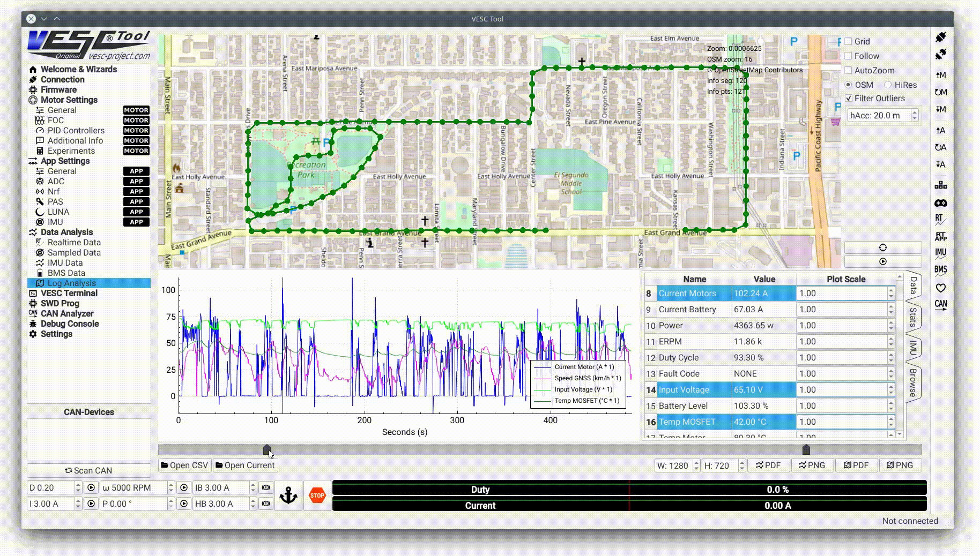980x556 pixels.
Task: Click the red STOP motor button
Action: pos(317,495)
